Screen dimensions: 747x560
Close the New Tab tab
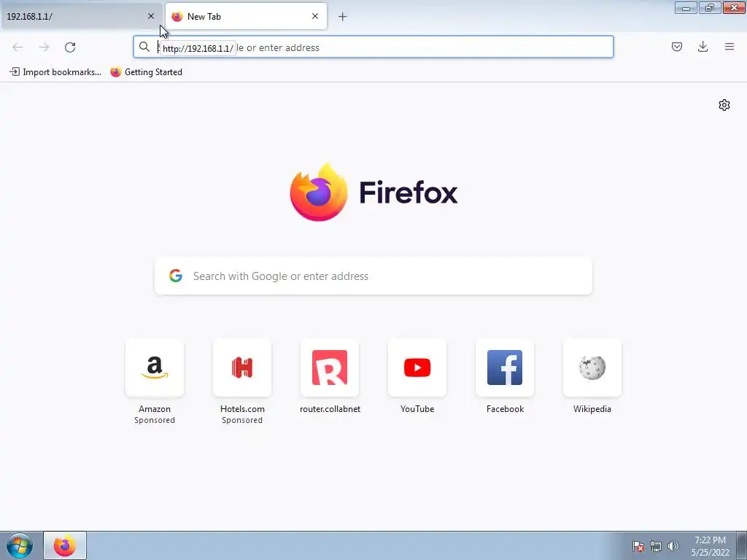click(x=315, y=16)
